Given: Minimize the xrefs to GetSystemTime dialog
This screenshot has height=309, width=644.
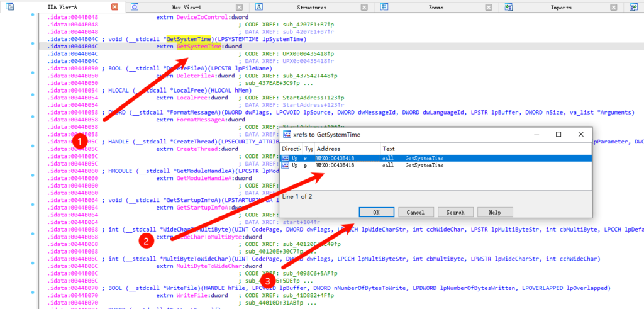Looking at the screenshot, I should [537, 135].
